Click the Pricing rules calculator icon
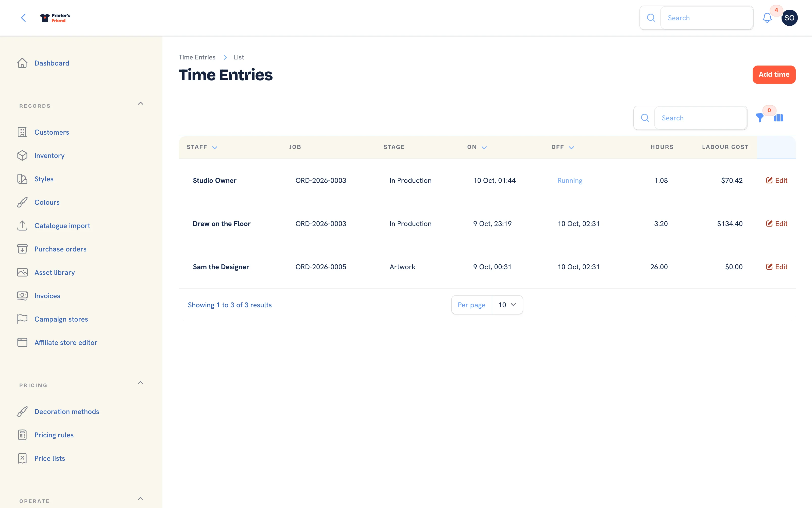 pos(22,435)
